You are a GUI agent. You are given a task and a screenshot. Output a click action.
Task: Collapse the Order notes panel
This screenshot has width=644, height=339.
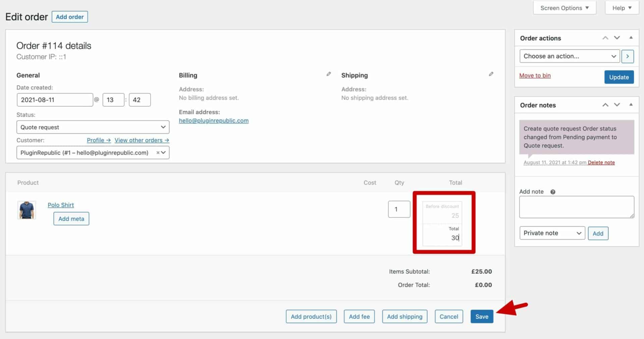click(631, 105)
